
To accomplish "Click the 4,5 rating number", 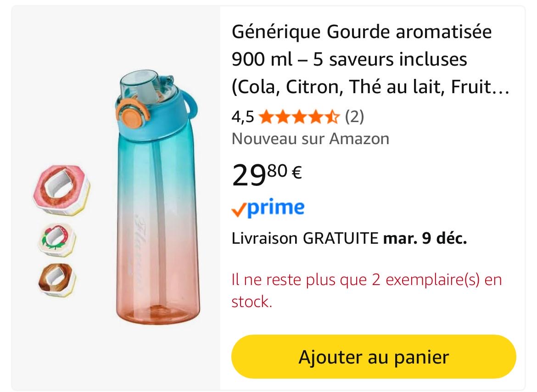I will [x=242, y=117].
